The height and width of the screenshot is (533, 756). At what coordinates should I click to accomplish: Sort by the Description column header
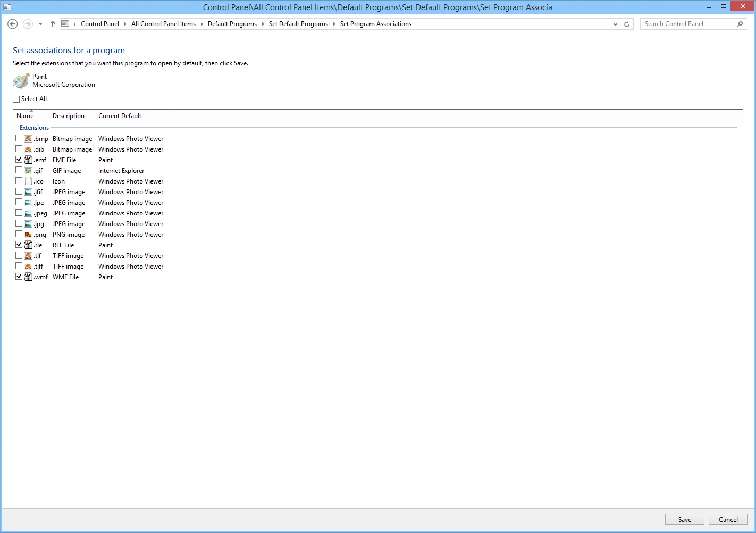[72, 116]
